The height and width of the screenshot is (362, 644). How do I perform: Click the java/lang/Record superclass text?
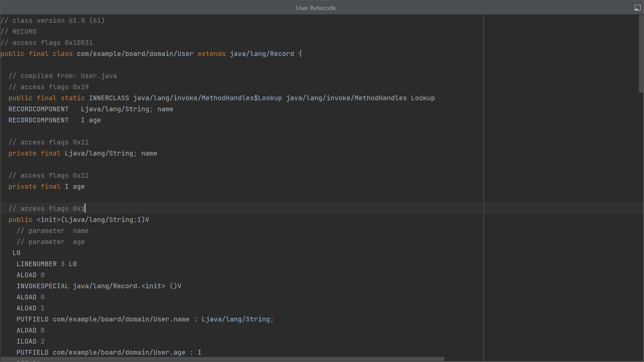click(262, 54)
